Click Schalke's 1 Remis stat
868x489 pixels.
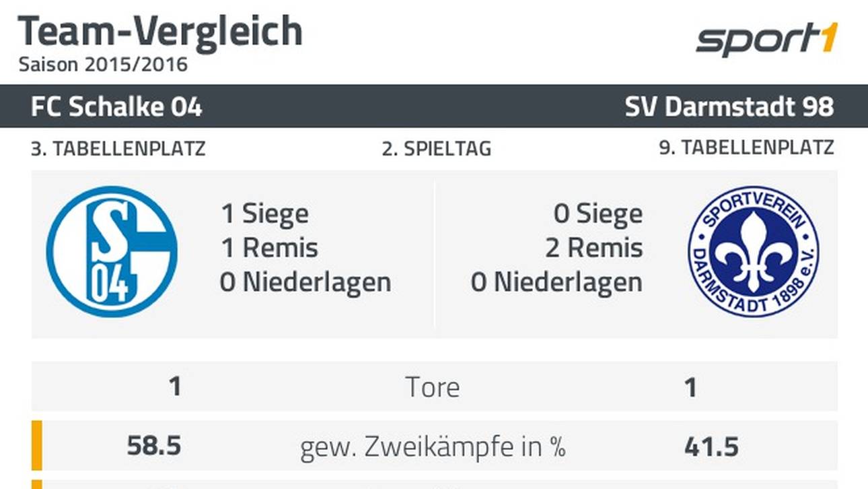(x=269, y=247)
